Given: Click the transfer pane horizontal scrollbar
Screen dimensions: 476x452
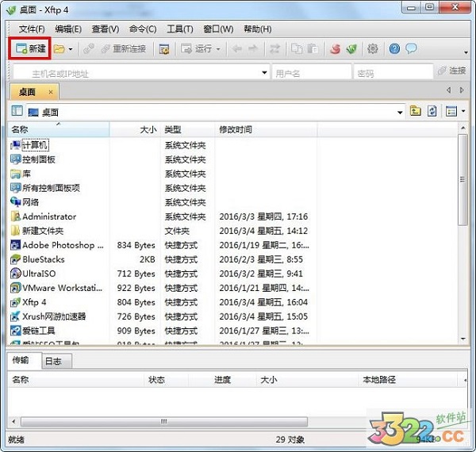Looking at the screenshot, I should click(x=164, y=421).
